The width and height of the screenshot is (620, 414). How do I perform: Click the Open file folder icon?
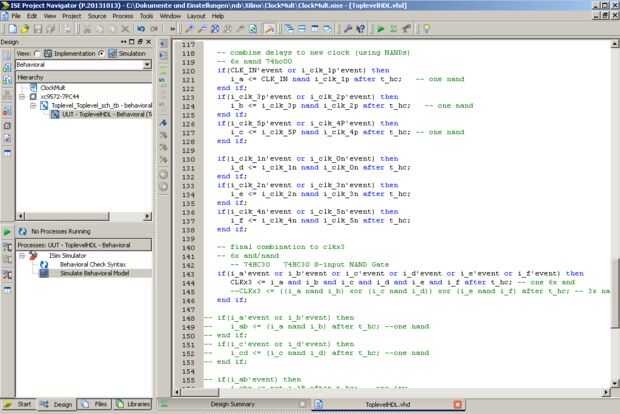25,29
